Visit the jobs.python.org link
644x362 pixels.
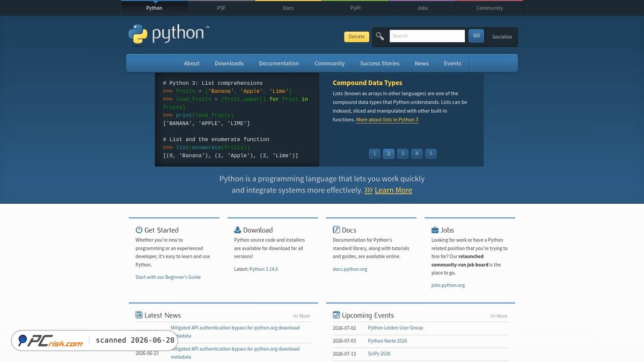pos(448,285)
